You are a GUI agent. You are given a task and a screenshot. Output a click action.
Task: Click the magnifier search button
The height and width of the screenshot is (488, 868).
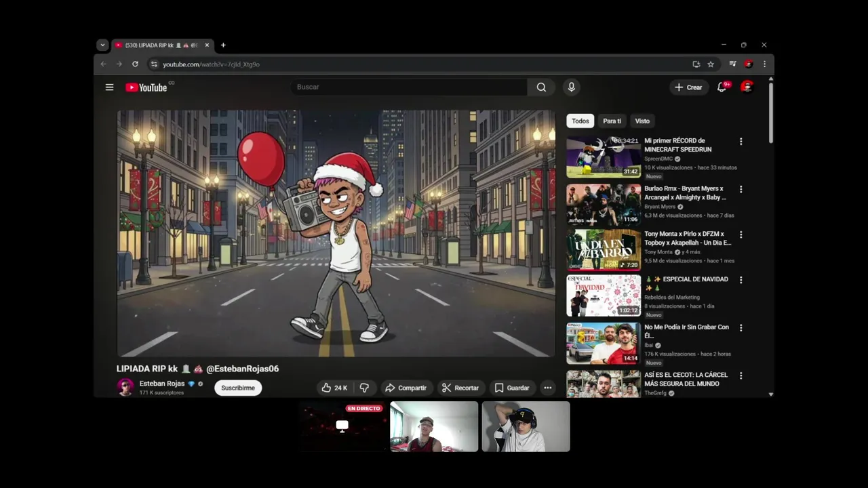(541, 87)
